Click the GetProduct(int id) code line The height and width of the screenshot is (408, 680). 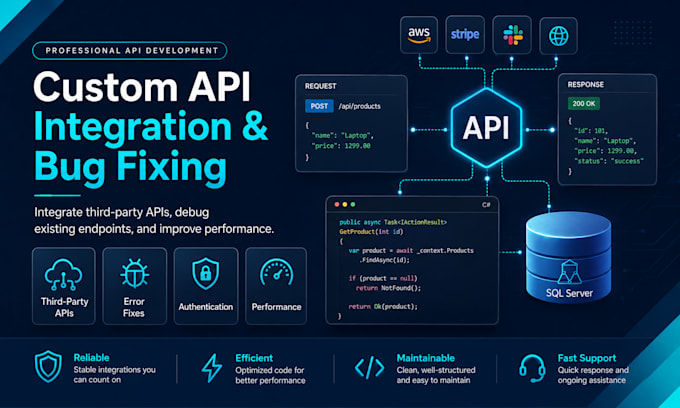coord(371,232)
